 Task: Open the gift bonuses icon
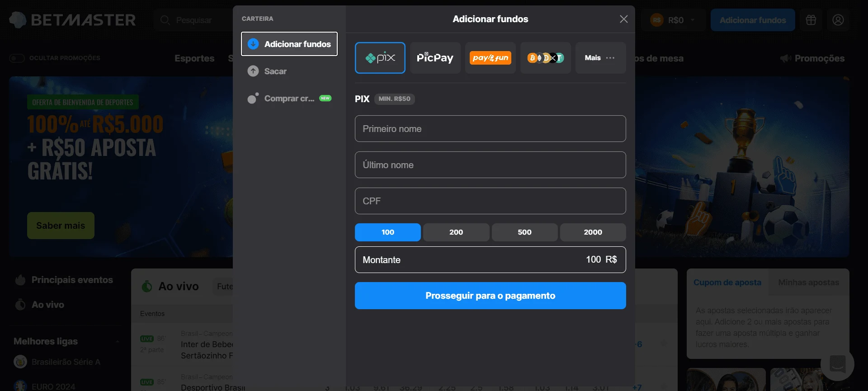pos(811,20)
